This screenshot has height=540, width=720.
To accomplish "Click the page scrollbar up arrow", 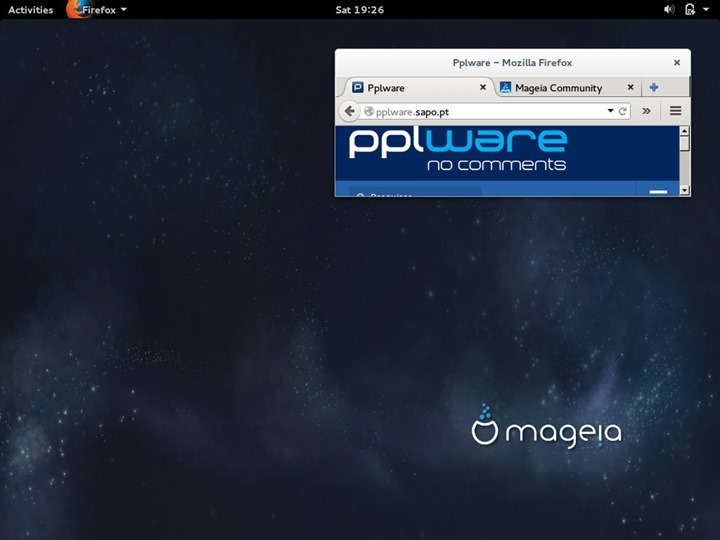I will (x=684, y=131).
